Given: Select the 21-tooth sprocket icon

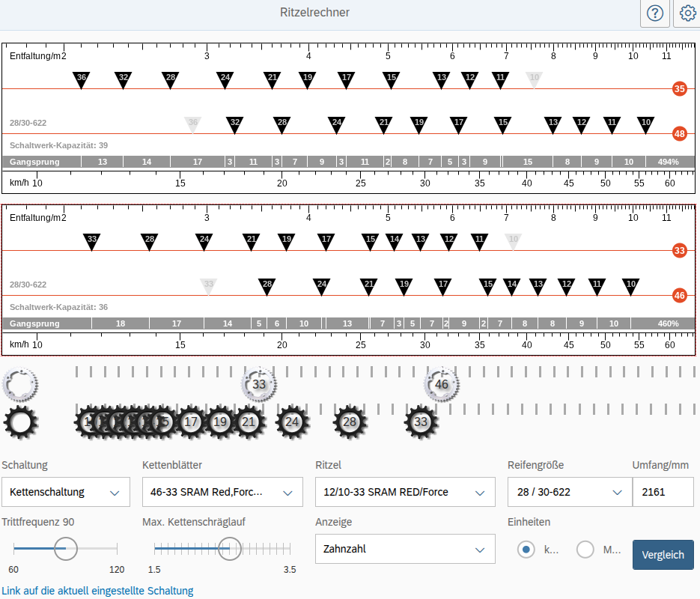Looking at the screenshot, I should pyautogui.click(x=249, y=422).
